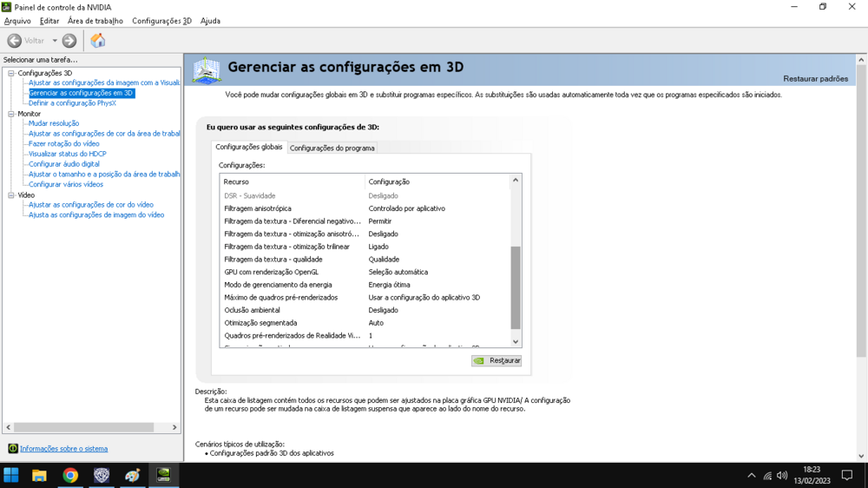Open the Ajuda menu
This screenshot has height=488, width=868.
click(210, 21)
